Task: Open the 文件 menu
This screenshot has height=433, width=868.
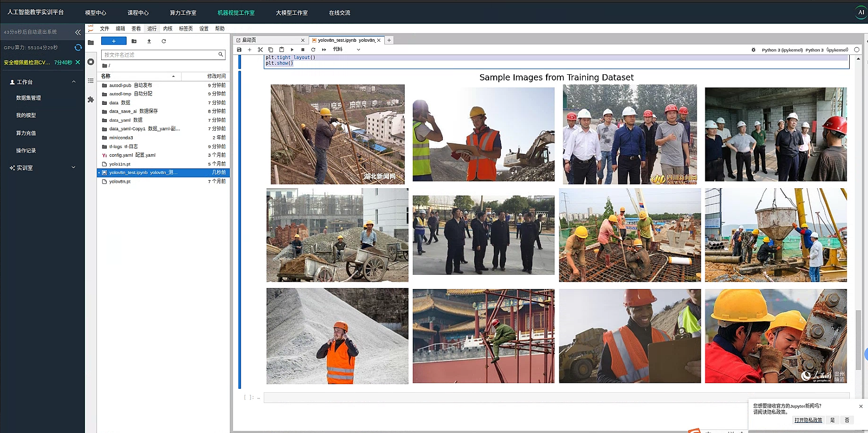Action: pyautogui.click(x=105, y=28)
